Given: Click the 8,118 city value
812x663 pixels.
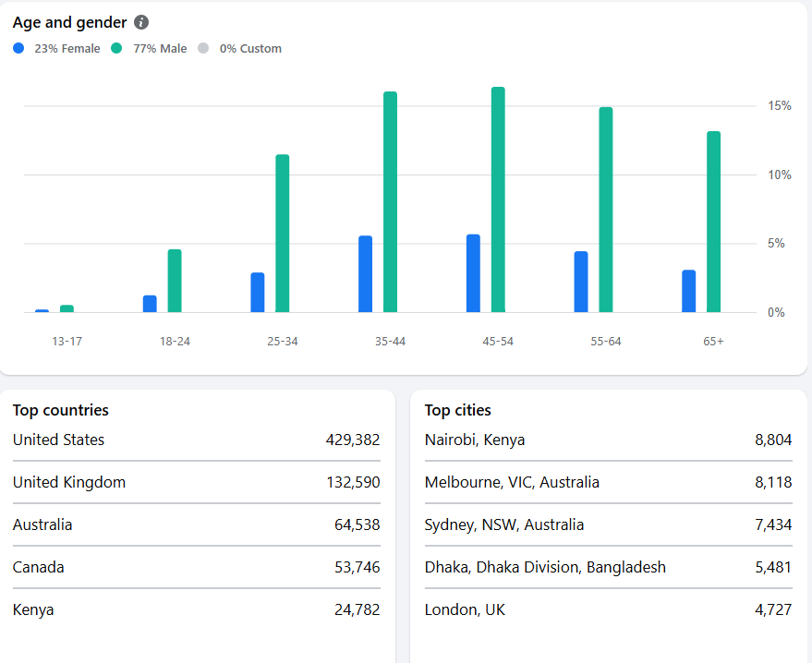Looking at the screenshot, I should pyautogui.click(x=773, y=482).
